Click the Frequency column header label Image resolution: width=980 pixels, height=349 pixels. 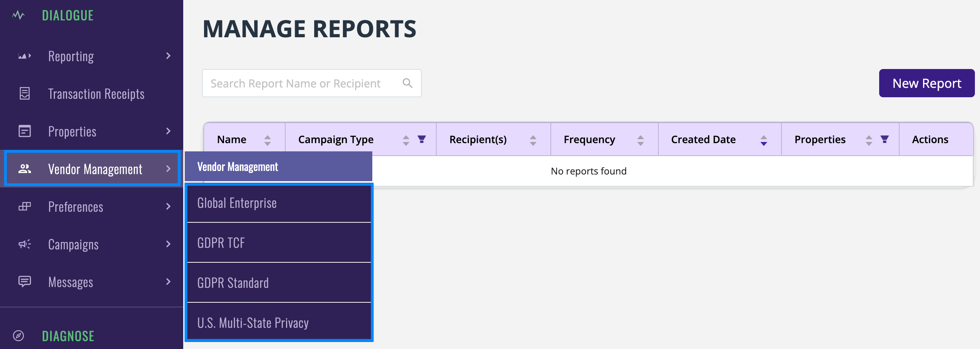(x=589, y=140)
